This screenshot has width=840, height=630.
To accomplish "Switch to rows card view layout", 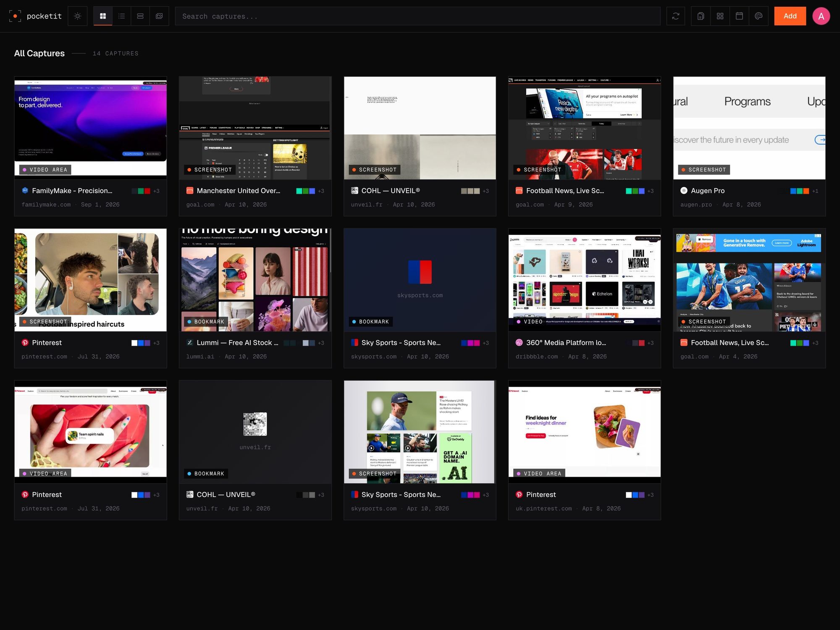I will click(x=140, y=16).
